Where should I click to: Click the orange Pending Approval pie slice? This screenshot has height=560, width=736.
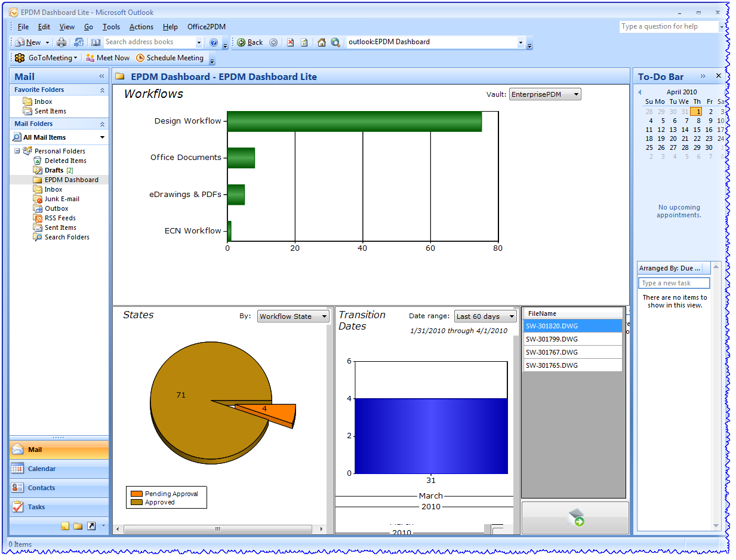[266, 413]
